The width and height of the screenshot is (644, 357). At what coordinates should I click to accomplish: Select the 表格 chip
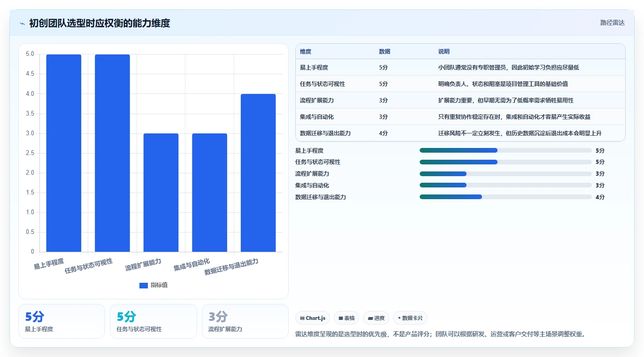coord(346,318)
